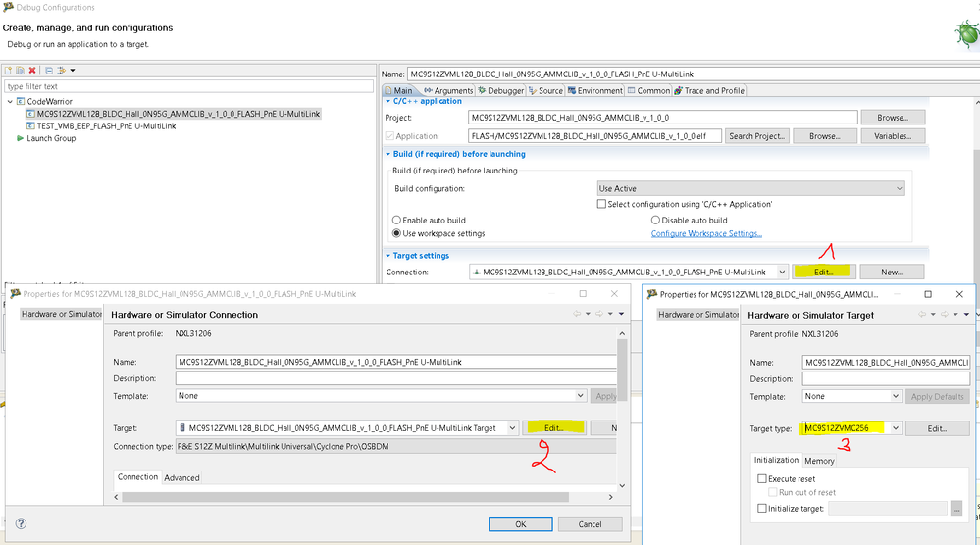Go forward using arrow in Connection dialog header
This screenshot has width=980, height=545.
[x=599, y=314]
